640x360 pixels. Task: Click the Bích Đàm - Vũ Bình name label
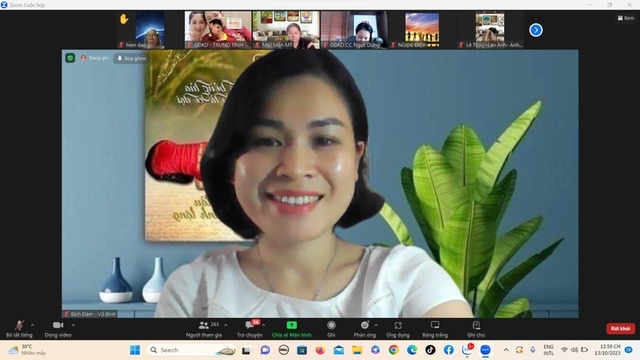tap(90, 314)
